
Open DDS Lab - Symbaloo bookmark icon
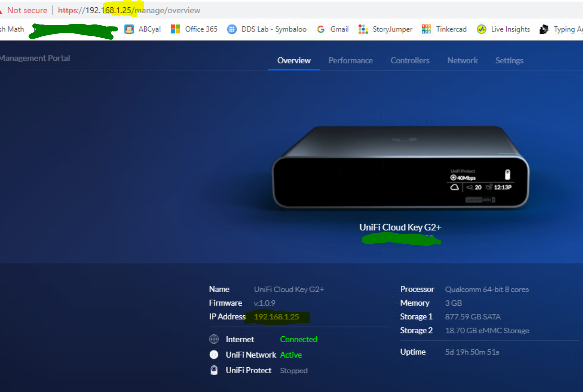(x=232, y=29)
